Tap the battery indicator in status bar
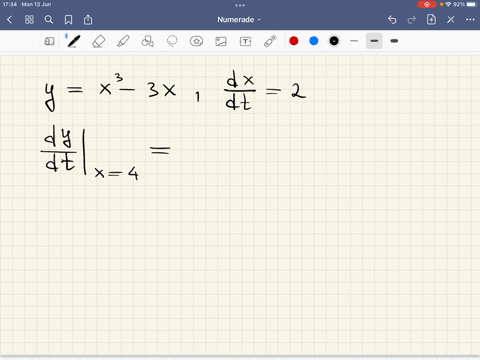This screenshot has height=360, width=480. [x=472, y=4]
